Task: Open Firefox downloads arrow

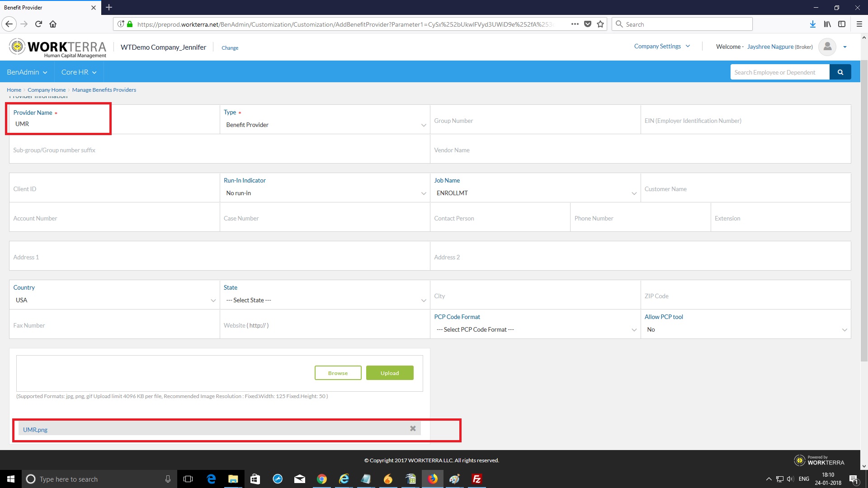Action: click(812, 24)
